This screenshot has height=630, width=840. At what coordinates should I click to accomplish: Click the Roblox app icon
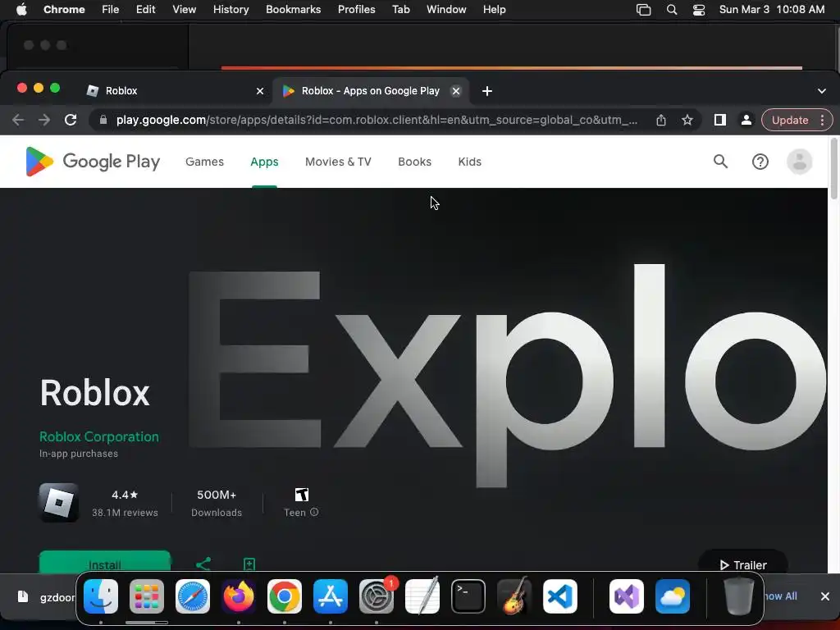(x=59, y=503)
